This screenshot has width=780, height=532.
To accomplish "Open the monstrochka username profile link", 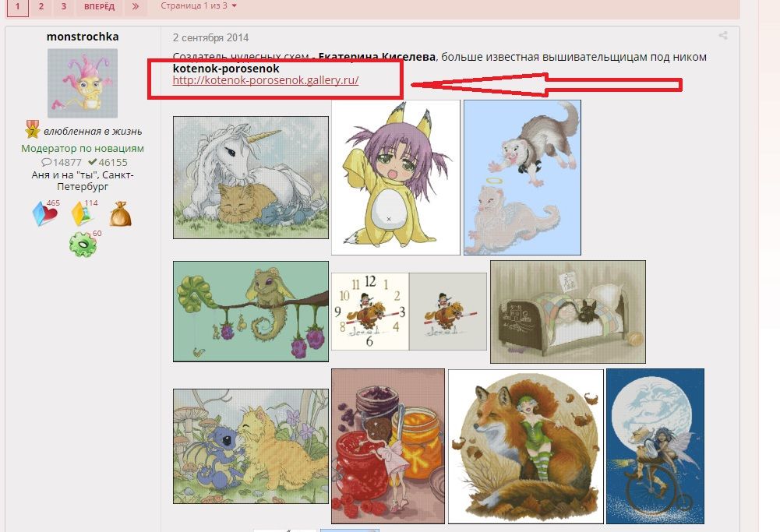I will pyautogui.click(x=83, y=37).
